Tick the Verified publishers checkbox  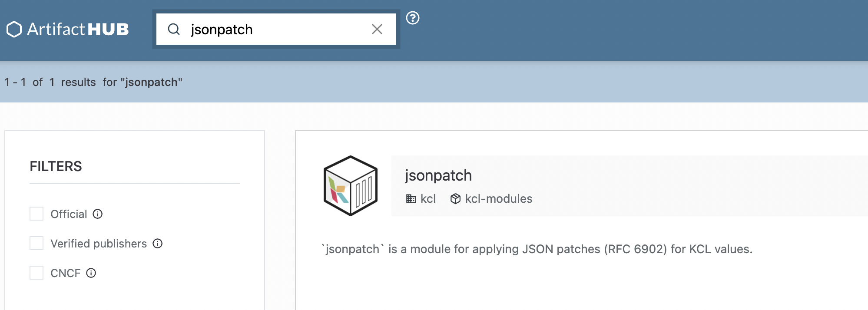click(x=36, y=243)
